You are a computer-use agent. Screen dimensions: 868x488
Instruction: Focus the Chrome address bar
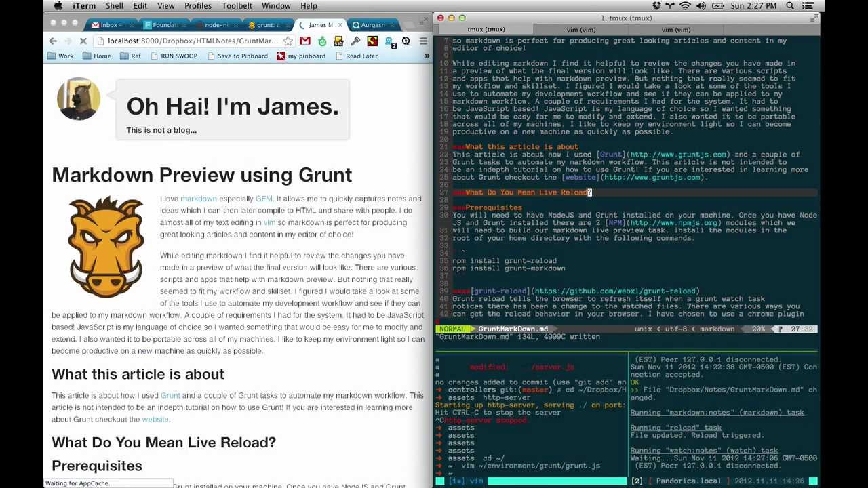click(193, 41)
